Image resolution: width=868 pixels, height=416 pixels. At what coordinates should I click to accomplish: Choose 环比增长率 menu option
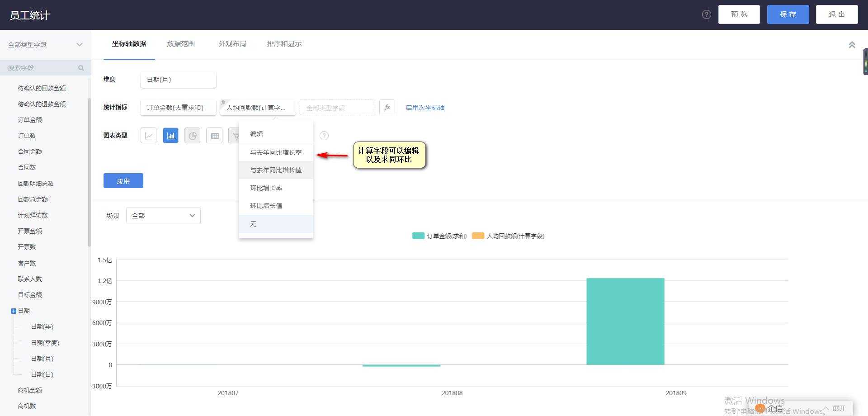[x=276, y=188]
